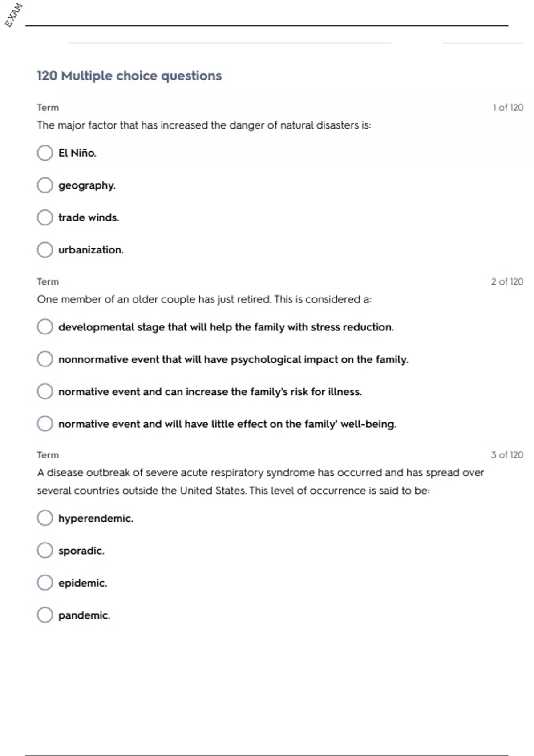534x756 pixels.
Task: Click the older couple retirement question text
Action: [204, 299]
